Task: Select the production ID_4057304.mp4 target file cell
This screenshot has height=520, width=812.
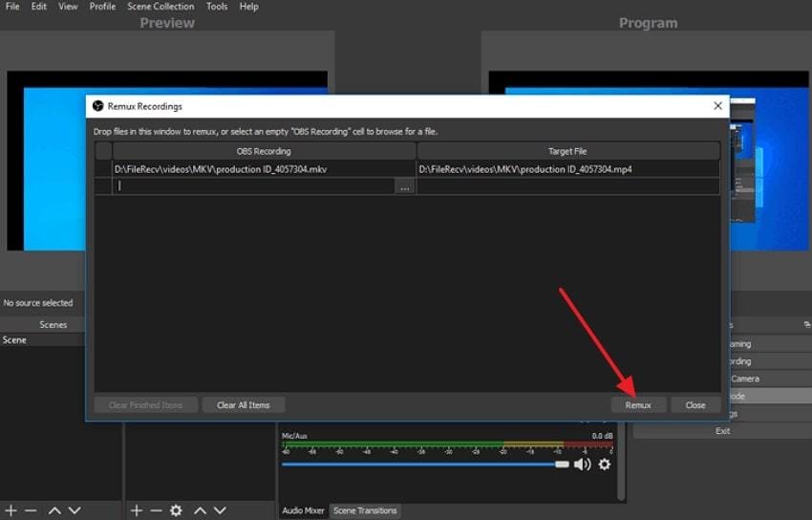Action: click(568, 169)
